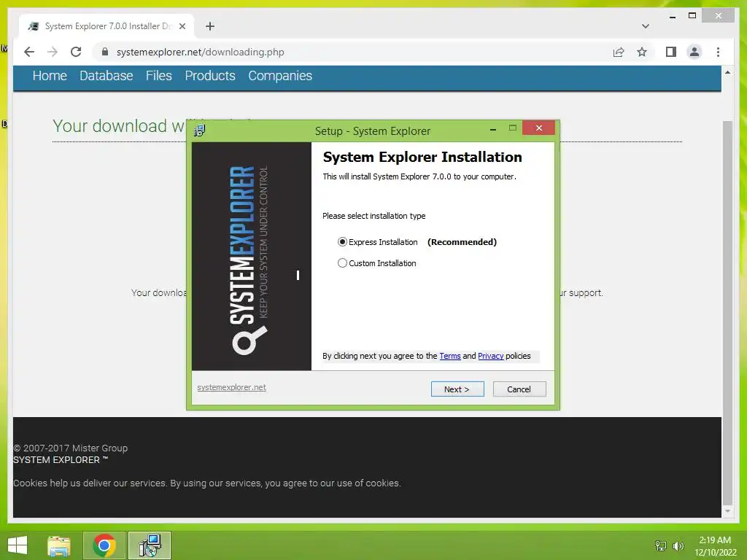Open the Terms policy link
The height and width of the screenshot is (560, 747).
tap(449, 356)
